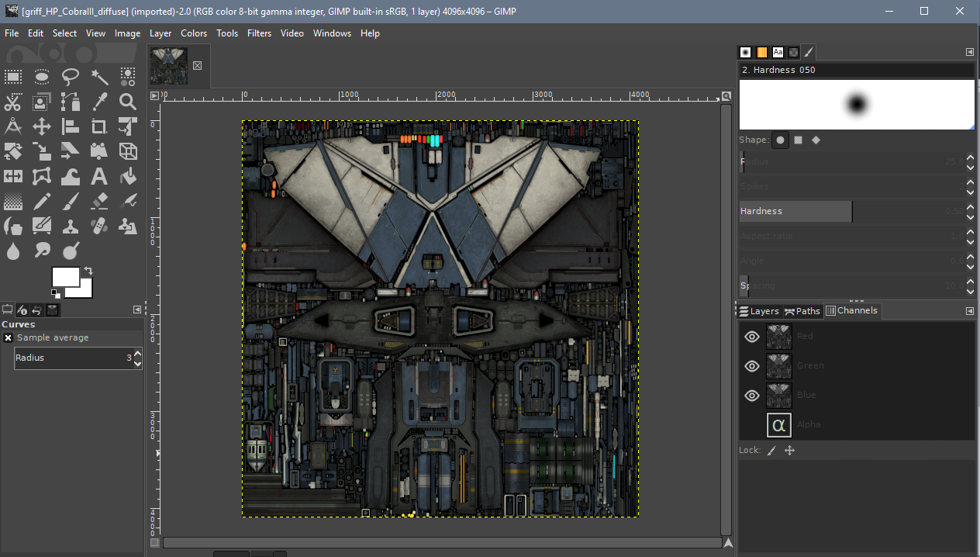Viewport: 980px width, 557px height.
Task: Select the Select by Color tool
Action: tap(128, 76)
